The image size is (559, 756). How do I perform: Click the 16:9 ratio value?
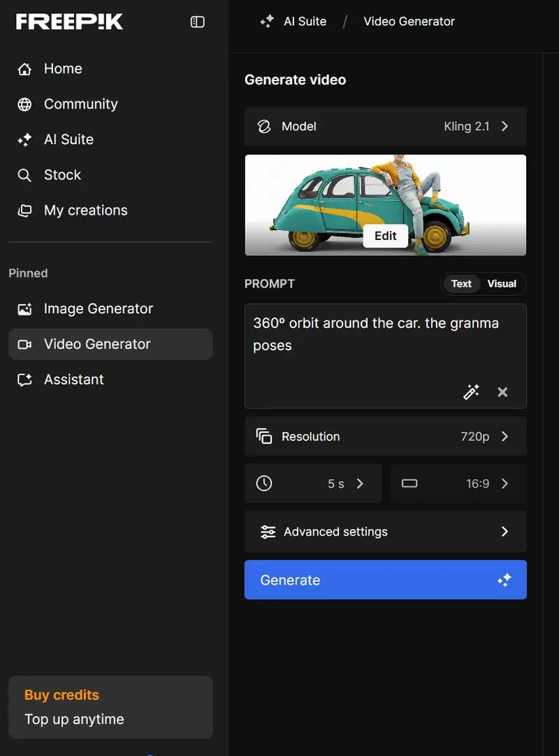click(477, 483)
